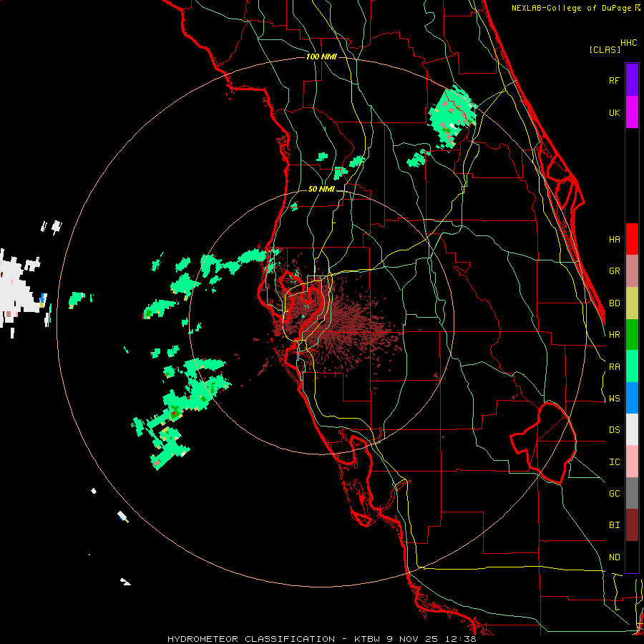The width and height of the screenshot is (644, 644).
Task: Select the GR hail legend color
Action: 632,271
